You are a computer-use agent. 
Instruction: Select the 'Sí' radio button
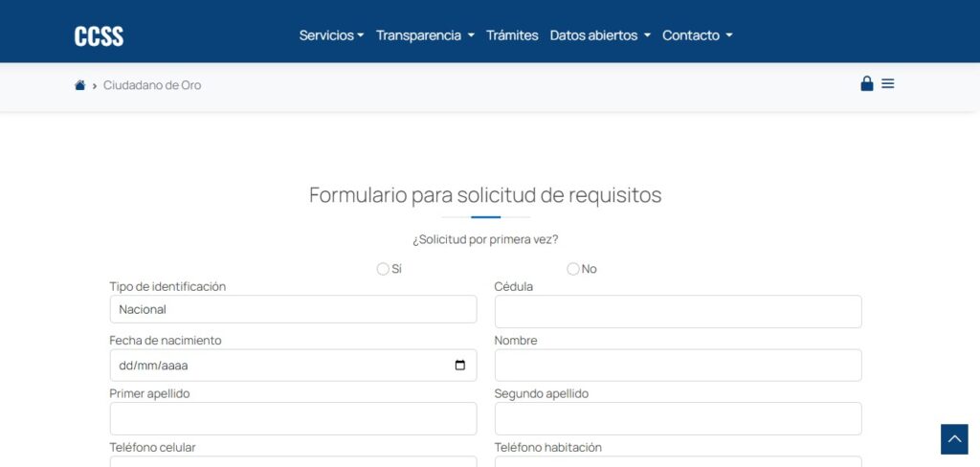383,269
